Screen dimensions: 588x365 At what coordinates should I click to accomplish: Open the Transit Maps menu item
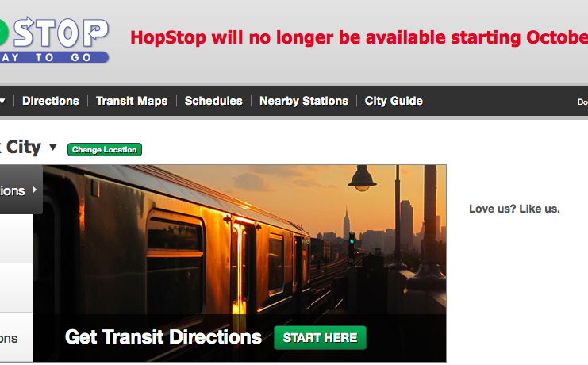coord(132,101)
